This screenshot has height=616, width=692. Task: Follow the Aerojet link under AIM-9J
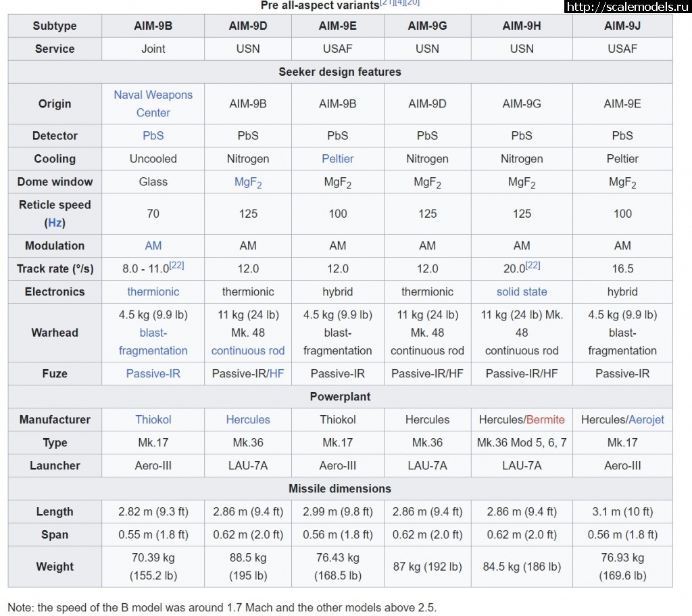point(646,419)
